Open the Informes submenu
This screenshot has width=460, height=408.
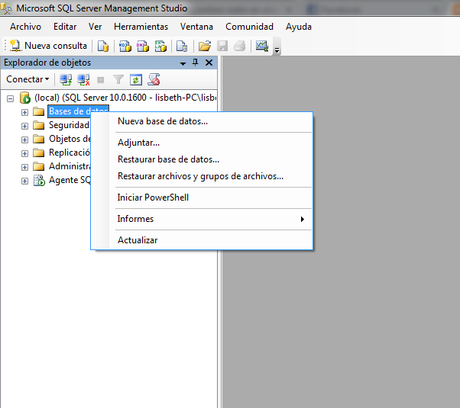202,219
